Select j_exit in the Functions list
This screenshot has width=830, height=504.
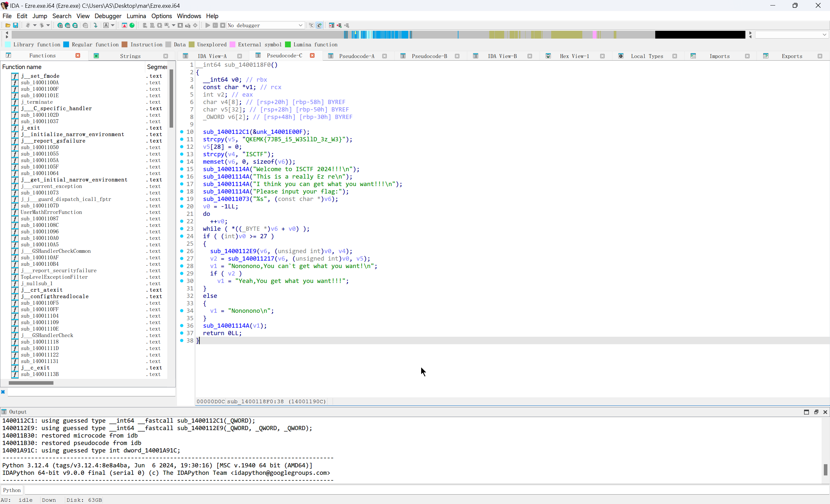[30, 128]
